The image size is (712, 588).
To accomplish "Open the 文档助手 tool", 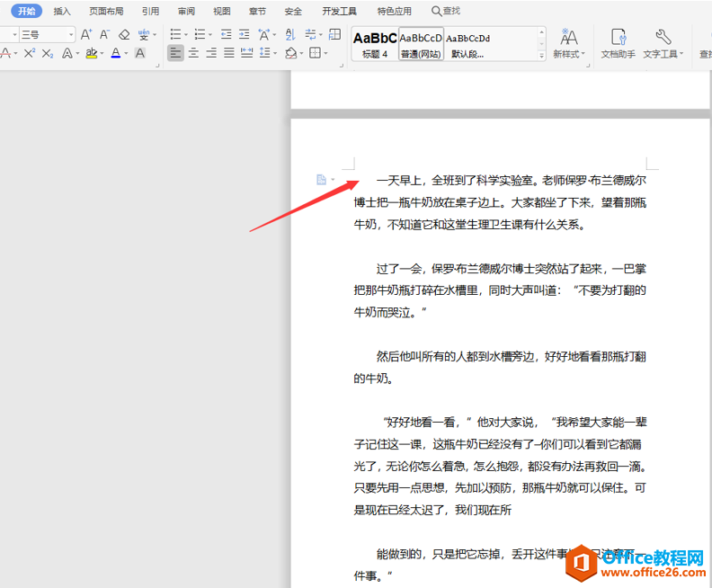I will 618,43.
